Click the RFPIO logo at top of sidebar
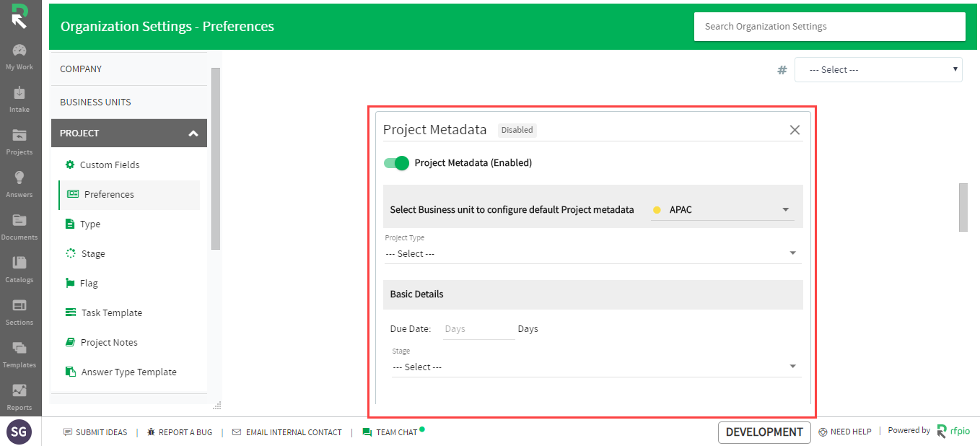The width and height of the screenshot is (980, 446). 19,16
